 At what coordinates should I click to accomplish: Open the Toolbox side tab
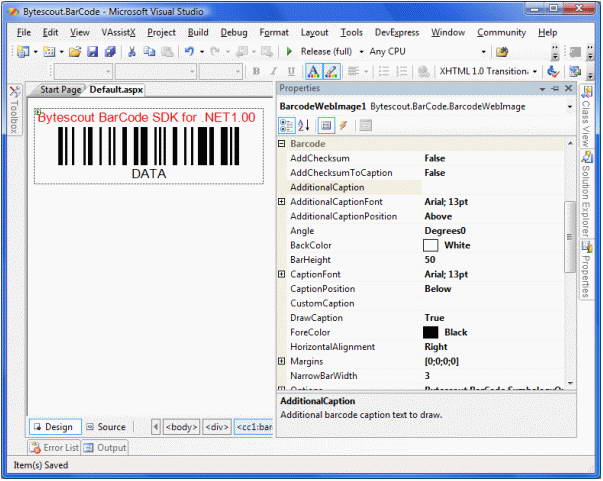[14, 110]
